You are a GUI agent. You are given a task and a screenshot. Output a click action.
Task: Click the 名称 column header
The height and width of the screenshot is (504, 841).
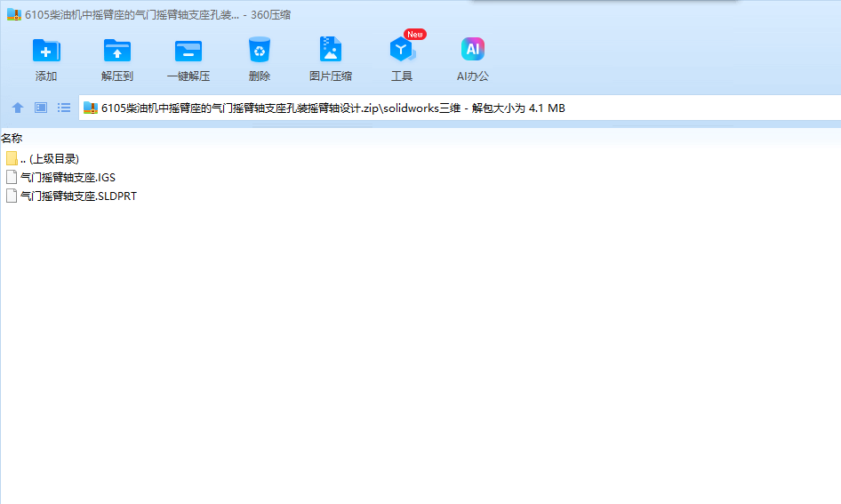[x=12, y=139]
